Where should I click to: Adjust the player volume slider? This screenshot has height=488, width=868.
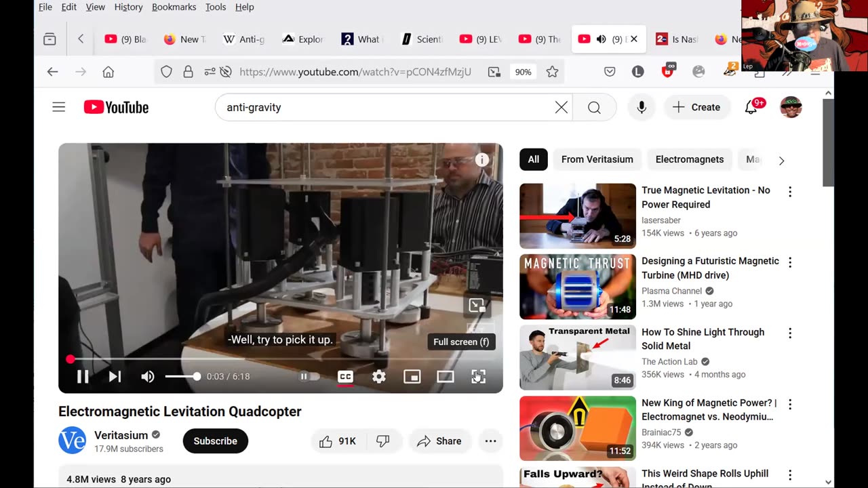[182, 376]
